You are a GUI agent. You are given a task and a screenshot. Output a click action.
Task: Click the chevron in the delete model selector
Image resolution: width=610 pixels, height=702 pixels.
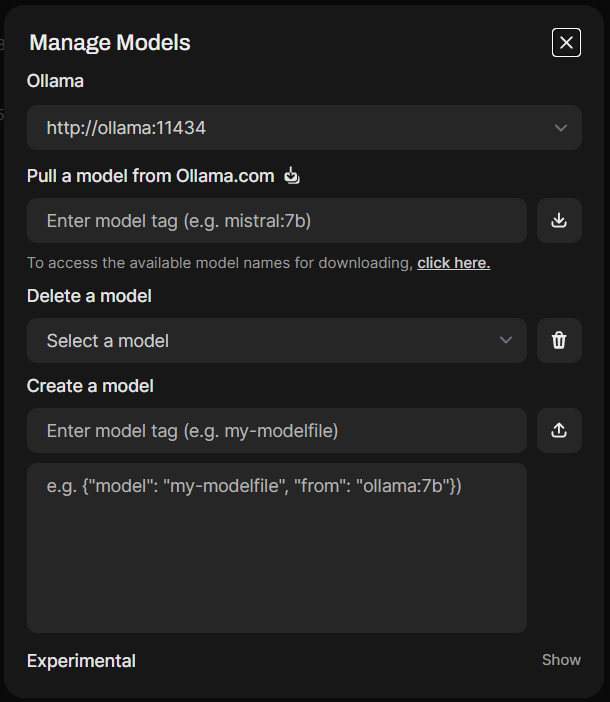[506, 340]
